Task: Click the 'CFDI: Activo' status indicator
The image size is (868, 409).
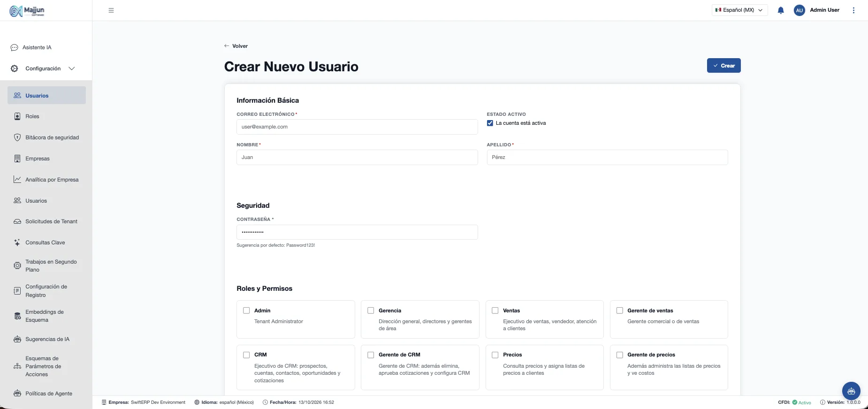Action: point(794,402)
